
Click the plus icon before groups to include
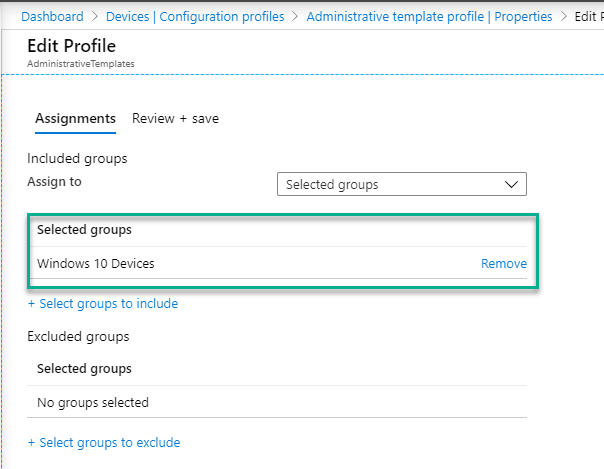point(31,304)
